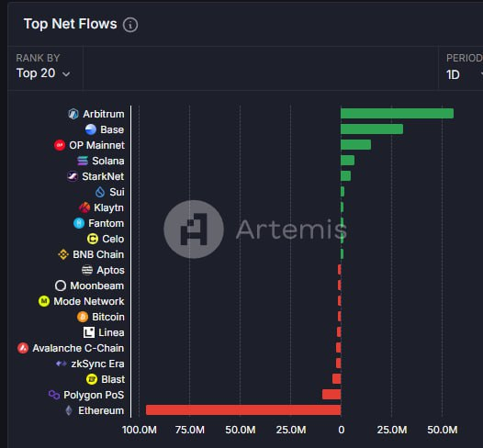Screen dimensions: 483x448
Task: Click the Polygon PoS purple icon
Action: point(54,395)
